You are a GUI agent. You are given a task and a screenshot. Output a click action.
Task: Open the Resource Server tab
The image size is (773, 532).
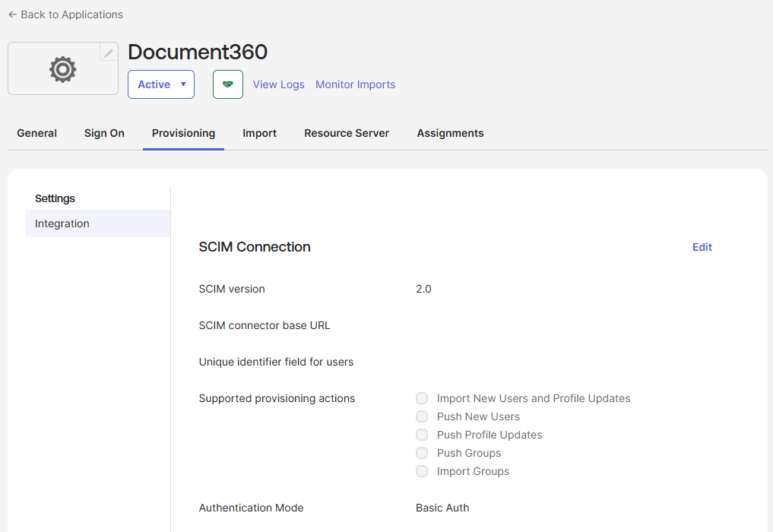[x=347, y=133]
